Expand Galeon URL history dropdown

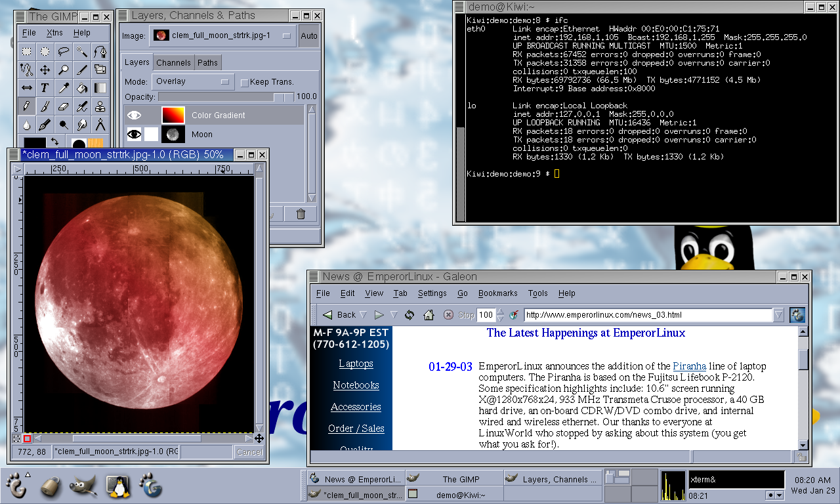tap(778, 315)
